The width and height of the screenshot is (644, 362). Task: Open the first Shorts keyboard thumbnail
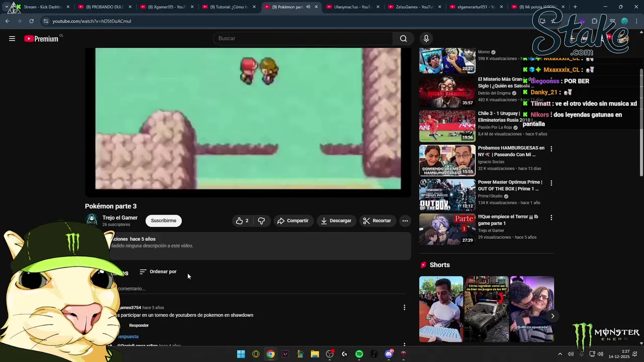[441, 309]
